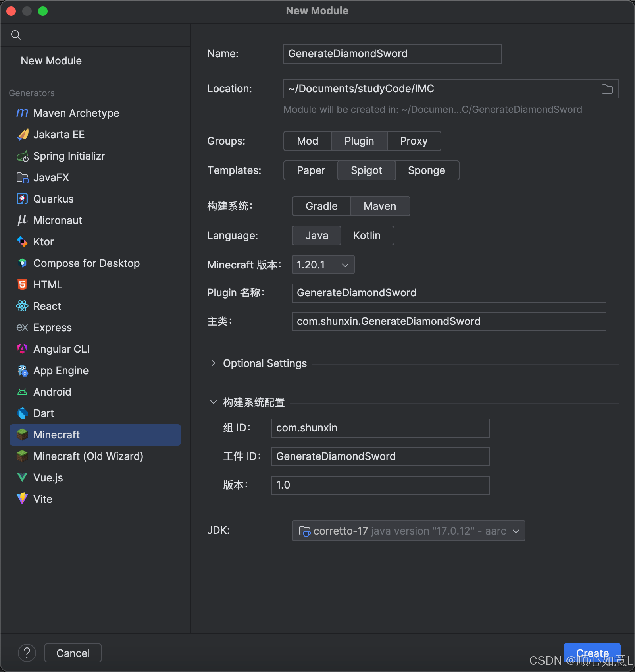635x672 pixels.
Task: Select Compose for Desktop generator
Action: (95, 263)
